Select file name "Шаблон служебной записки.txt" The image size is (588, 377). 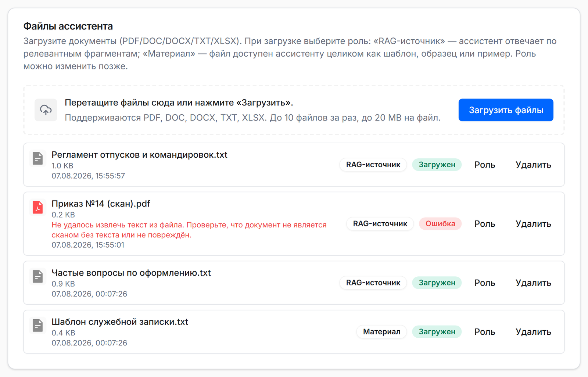pos(120,322)
